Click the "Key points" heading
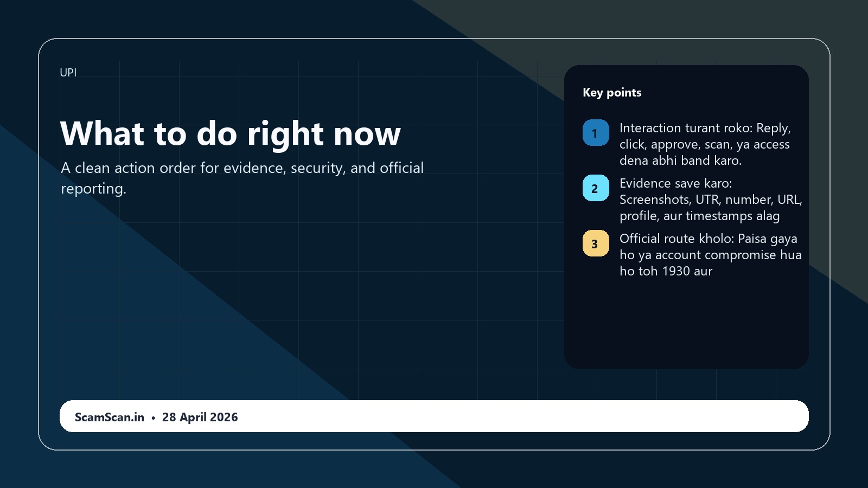The image size is (868, 488). (612, 93)
